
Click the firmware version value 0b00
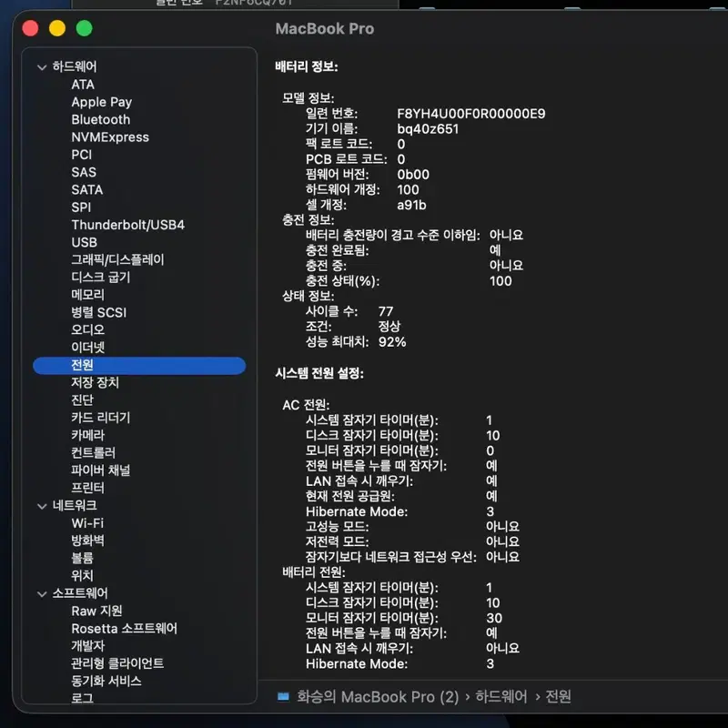413,175
